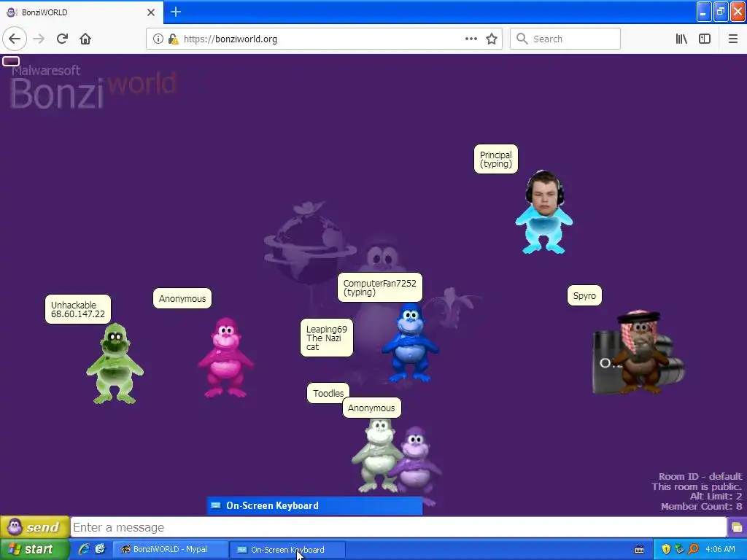The image size is (747, 560).
Task: Select the BonziWORLD browser tab
Action: pos(81,12)
